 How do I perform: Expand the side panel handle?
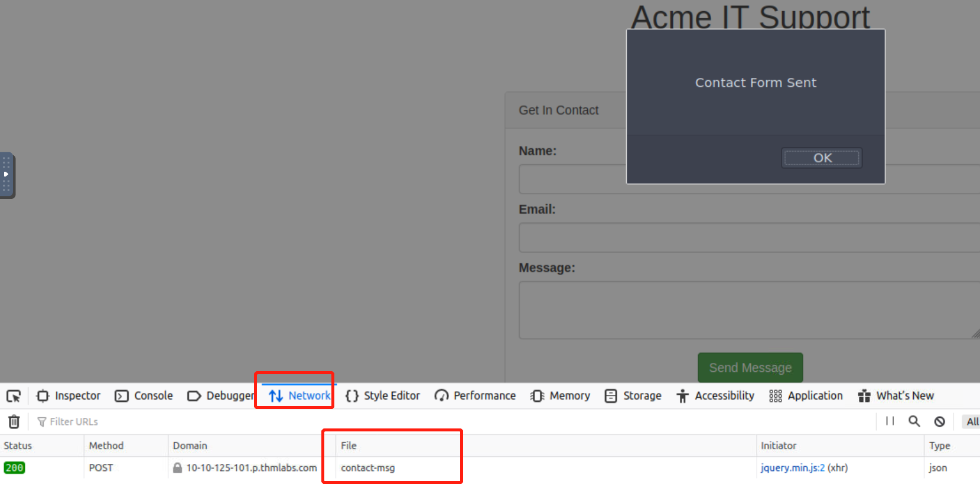[6, 175]
